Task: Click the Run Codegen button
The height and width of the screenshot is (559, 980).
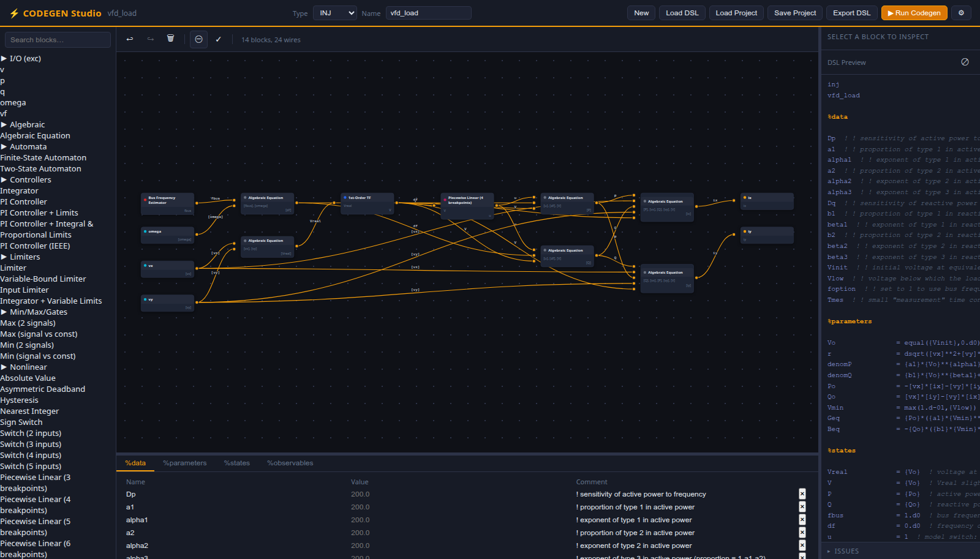Action: [x=914, y=13]
